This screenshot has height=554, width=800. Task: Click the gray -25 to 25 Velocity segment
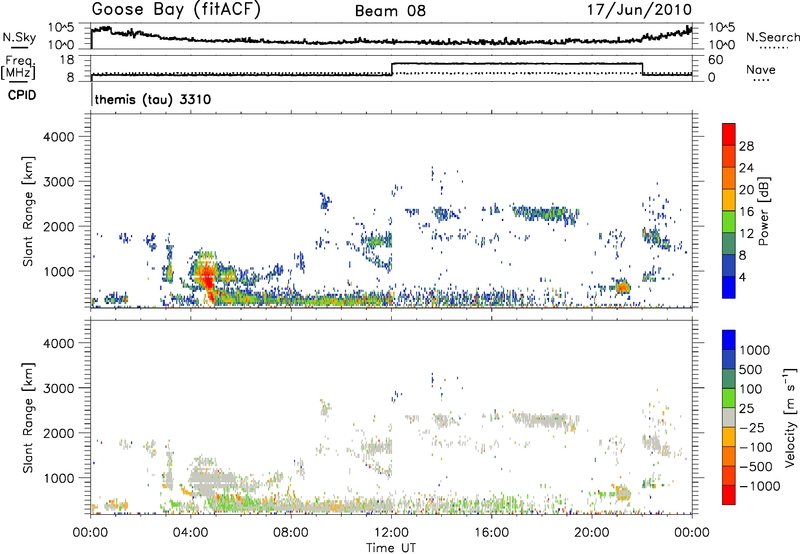tap(729, 418)
